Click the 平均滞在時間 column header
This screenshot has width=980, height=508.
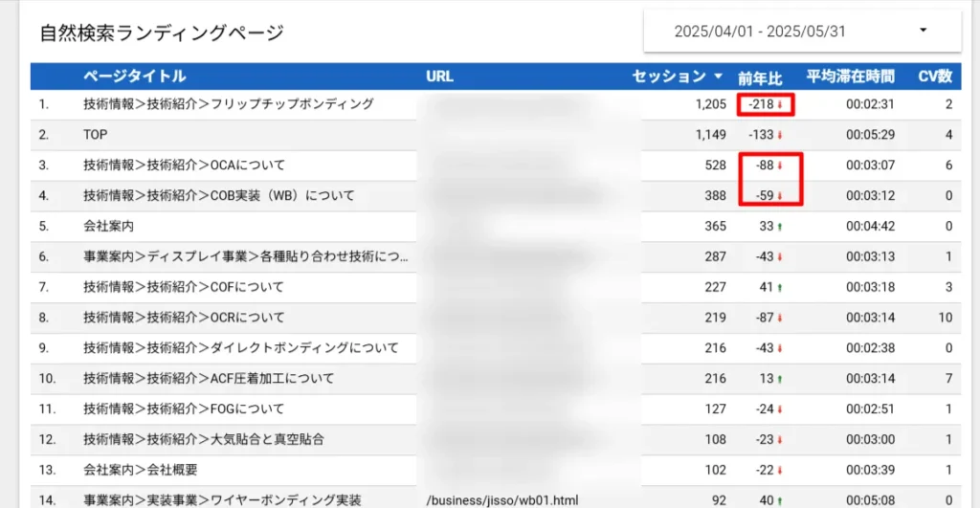coord(850,77)
